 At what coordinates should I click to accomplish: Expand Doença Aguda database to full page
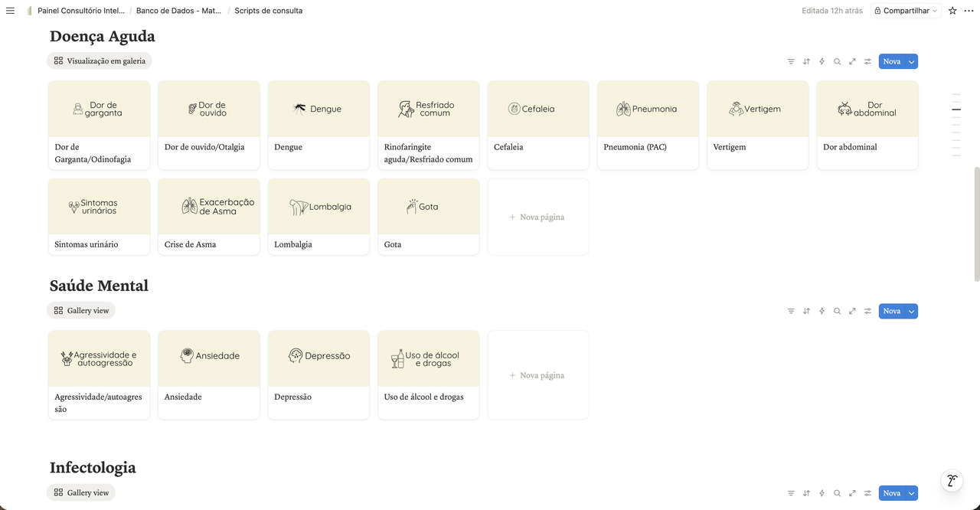tap(852, 62)
